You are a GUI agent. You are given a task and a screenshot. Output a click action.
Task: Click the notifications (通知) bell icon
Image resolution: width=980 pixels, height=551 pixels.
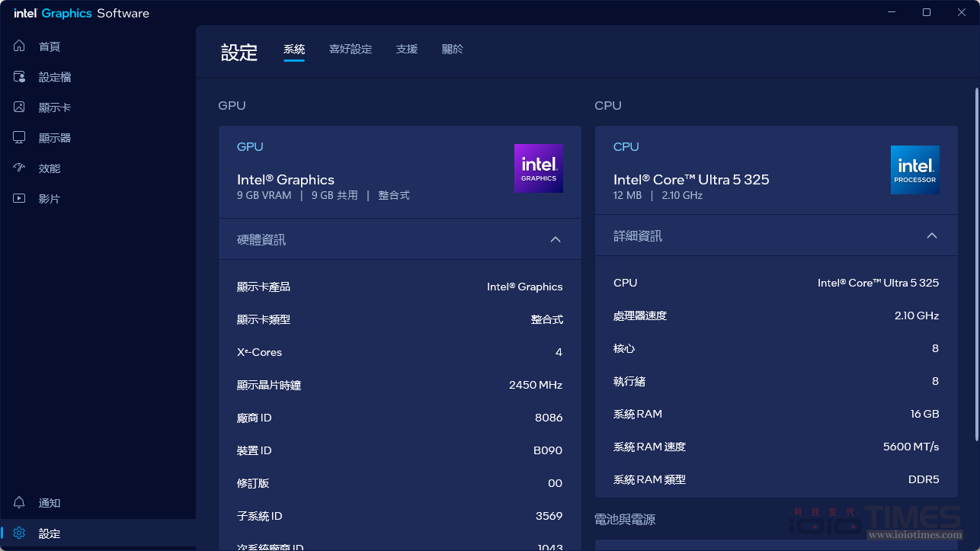pos(20,503)
